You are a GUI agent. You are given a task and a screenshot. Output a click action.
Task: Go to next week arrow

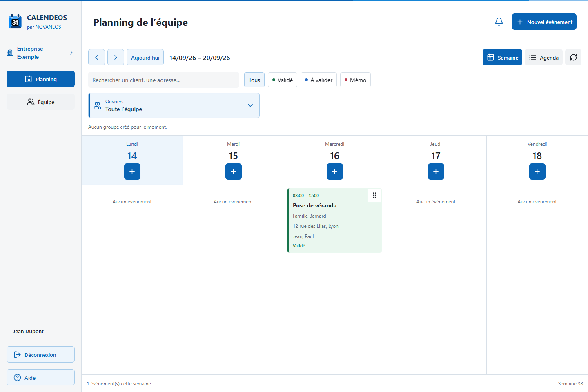point(116,58)
